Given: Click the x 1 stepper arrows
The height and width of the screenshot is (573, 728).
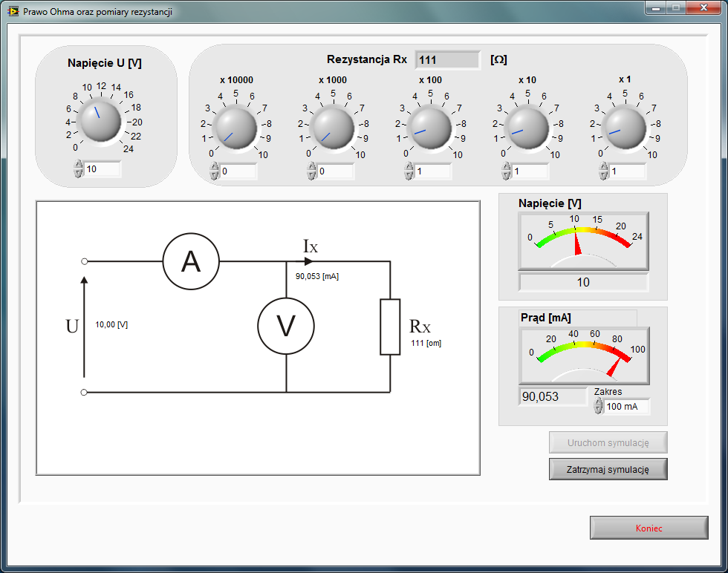Looking at the screenshot, I should 603,171.
